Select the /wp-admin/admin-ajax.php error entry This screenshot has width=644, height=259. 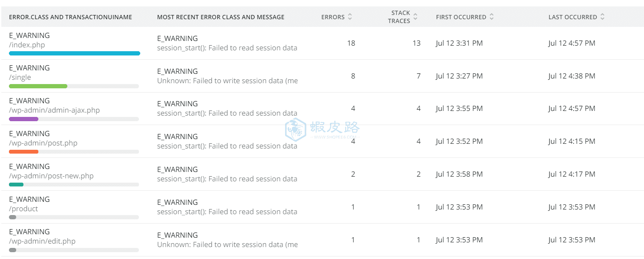pos(322,109)
